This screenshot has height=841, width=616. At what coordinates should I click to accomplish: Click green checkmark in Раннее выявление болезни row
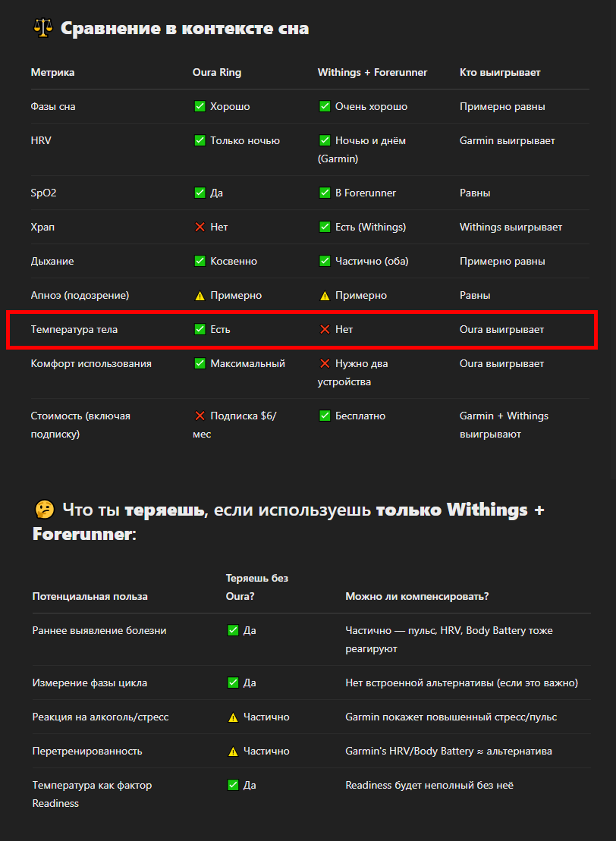pyautogui.click(x=233, y=630)
